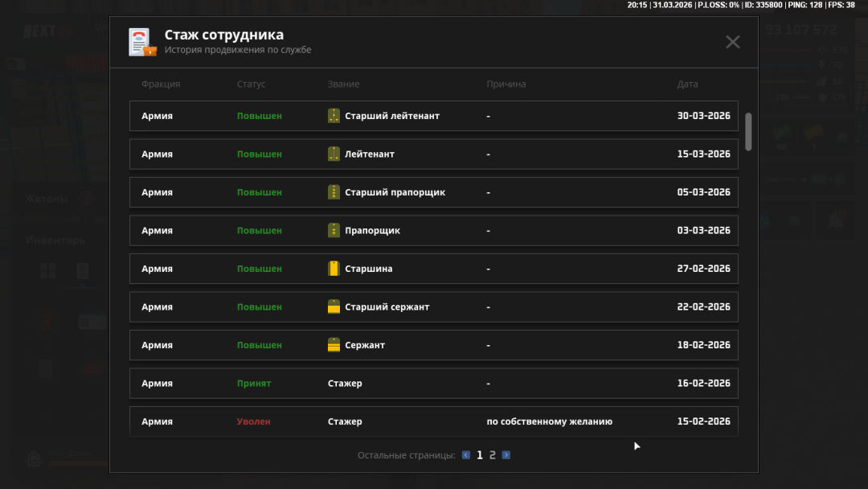Click the Старший сержант rank insignia icon
Viewport: 868px width, 489px height.
point(334,307)
